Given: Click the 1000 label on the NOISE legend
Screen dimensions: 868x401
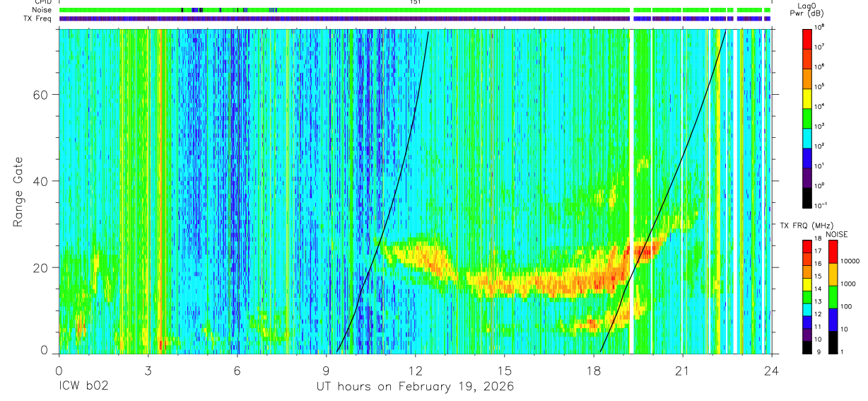Looking at the screenshot, I should pos(848,284).
